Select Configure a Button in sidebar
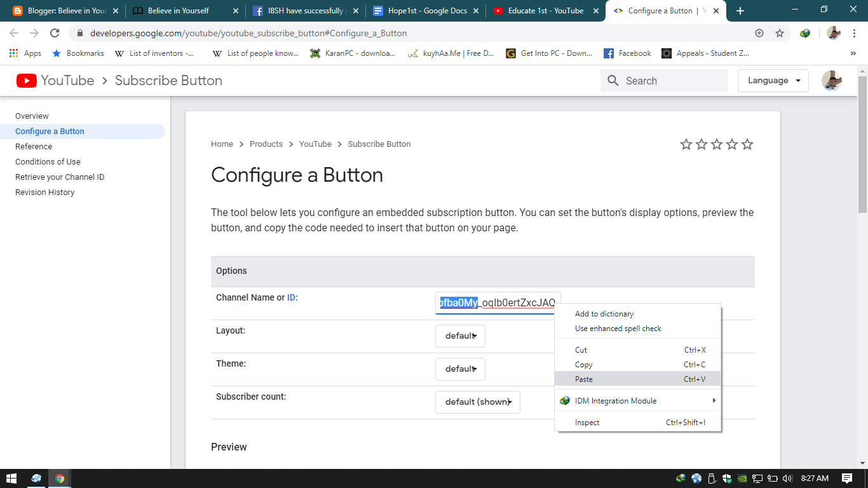Viewport: 868px width, 488px height. (50, 132)
